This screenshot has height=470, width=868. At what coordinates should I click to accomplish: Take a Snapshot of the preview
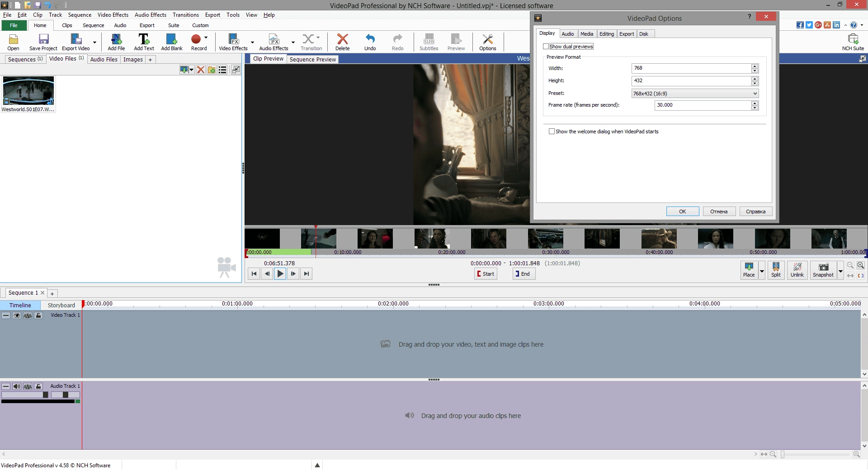[823, 270]
